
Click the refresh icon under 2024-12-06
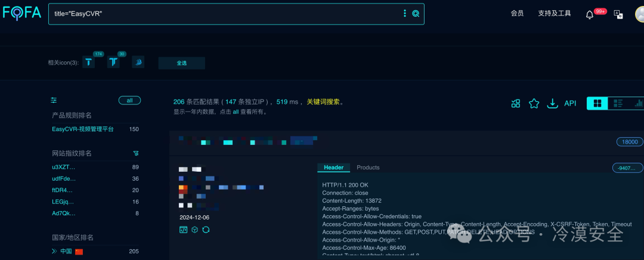[206, 230]
